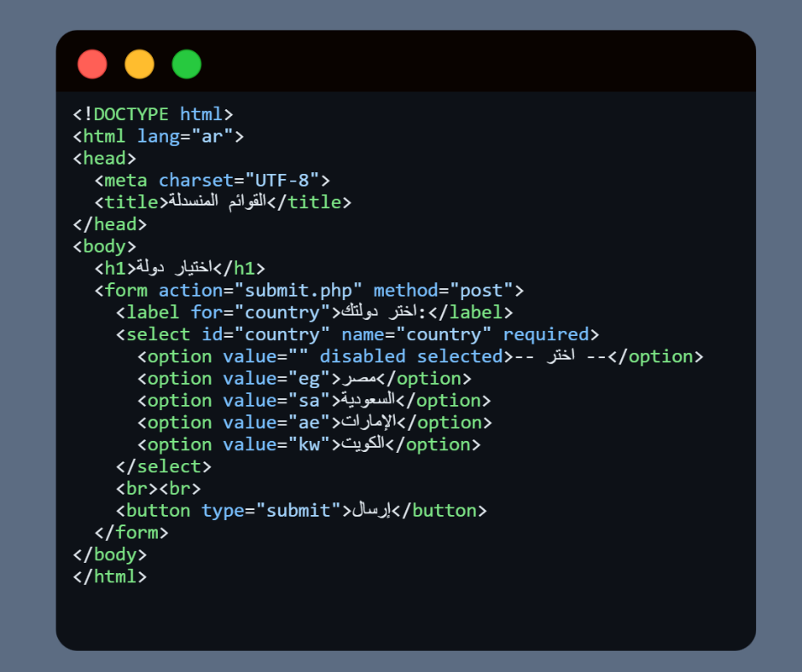Click the red close dot
The height and width of the screenshot is (672, 802).
[x=92, y=64]
